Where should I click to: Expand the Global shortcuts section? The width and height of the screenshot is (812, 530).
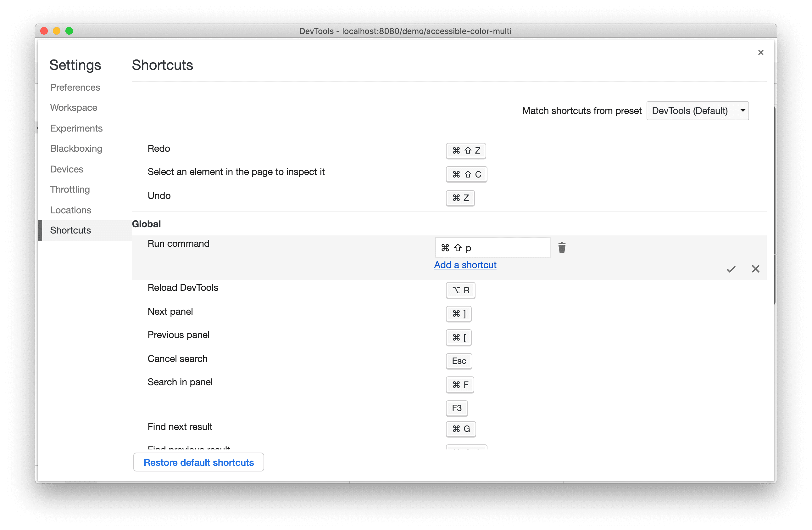tap(146, 223)
